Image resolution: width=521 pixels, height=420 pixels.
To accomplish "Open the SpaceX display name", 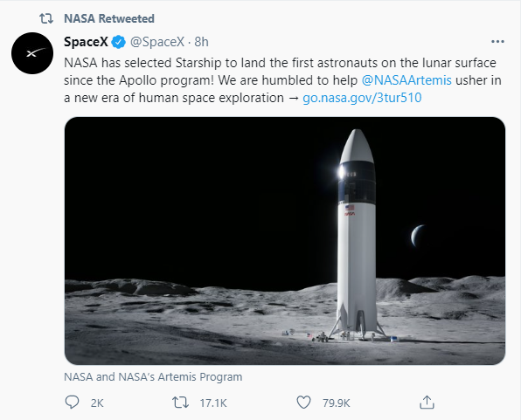I will coord(86,42).
